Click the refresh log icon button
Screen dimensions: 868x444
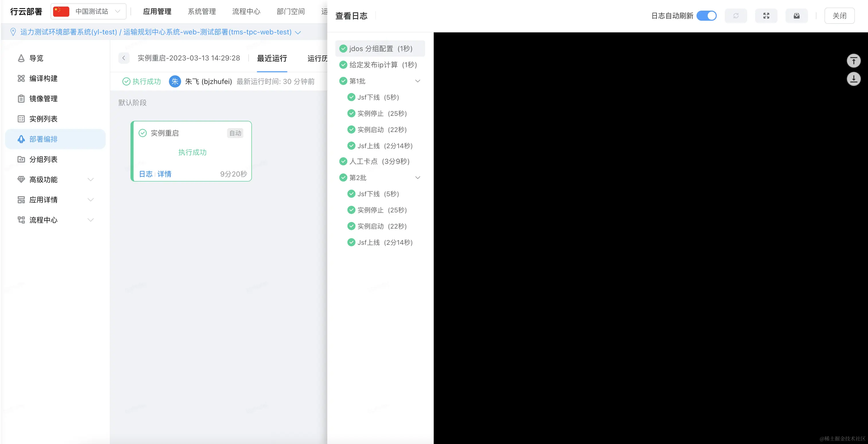click(736, 16)
